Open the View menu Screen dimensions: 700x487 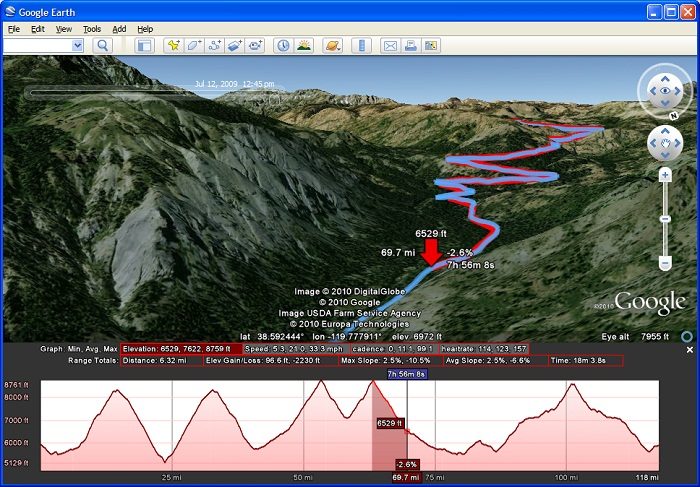tap(64, 29)
